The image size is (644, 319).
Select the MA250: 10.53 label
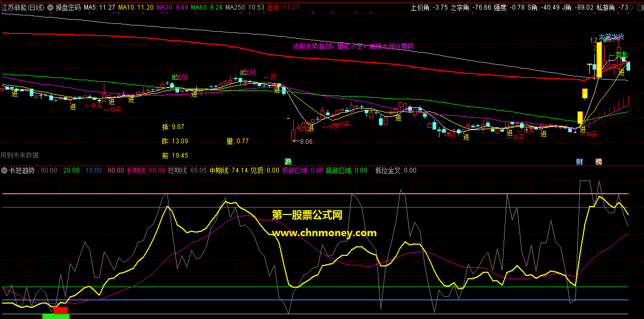coord(245,7)
